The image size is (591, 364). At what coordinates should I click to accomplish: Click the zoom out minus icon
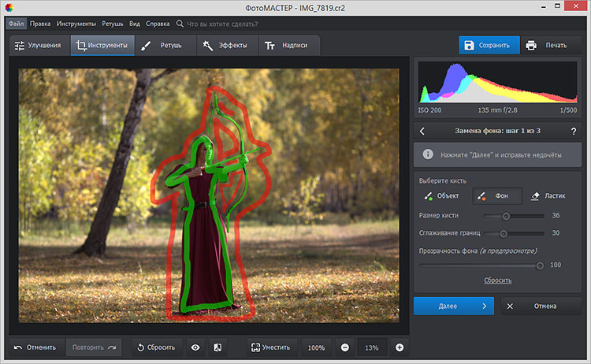345,347
